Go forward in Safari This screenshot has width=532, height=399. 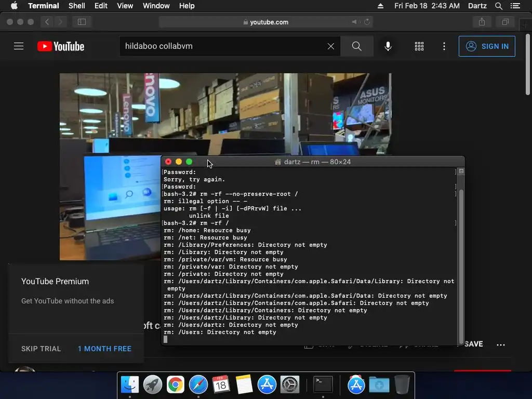[x=60, y=22]
